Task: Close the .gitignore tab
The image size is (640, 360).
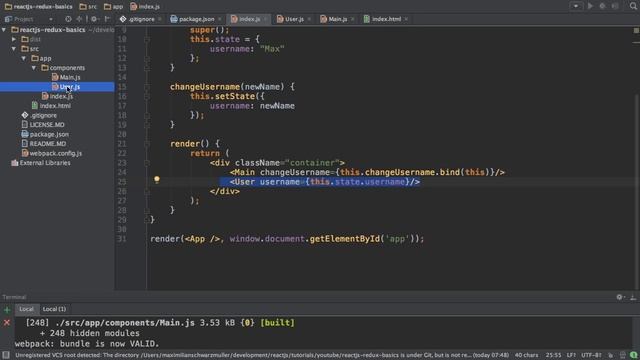Action: (x=160, y=19)
